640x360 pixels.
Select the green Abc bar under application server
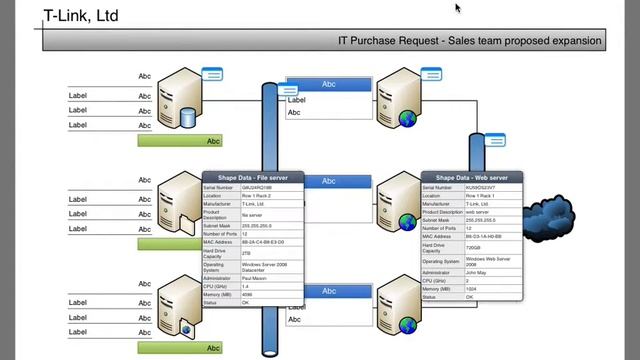point(180,348)
